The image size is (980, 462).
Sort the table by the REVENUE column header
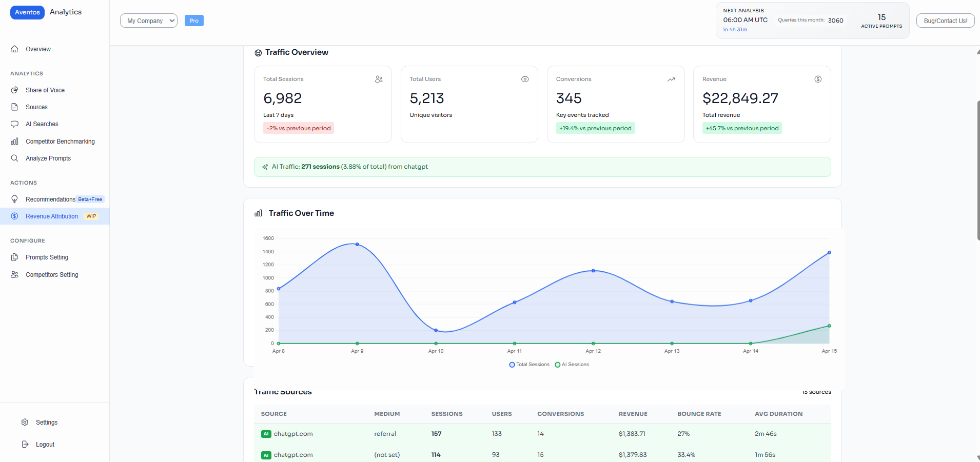point(633,414)
